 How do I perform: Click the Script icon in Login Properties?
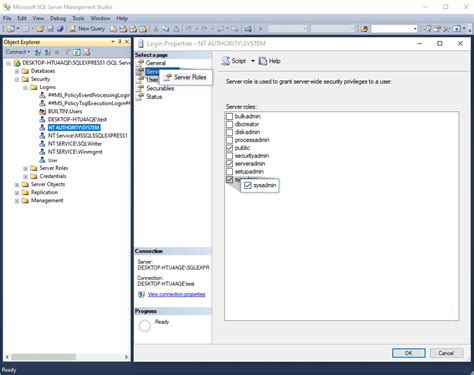(225, 61)
